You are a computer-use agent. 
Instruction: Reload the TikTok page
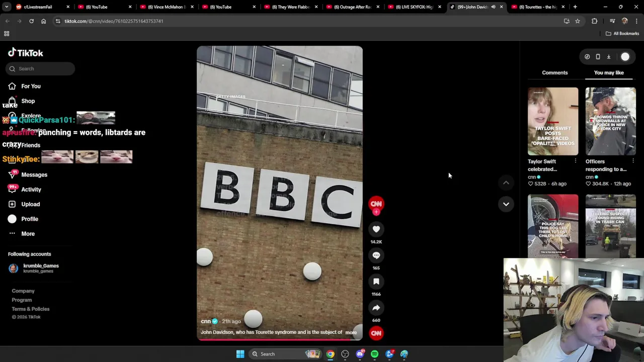(x=31, y=21)
